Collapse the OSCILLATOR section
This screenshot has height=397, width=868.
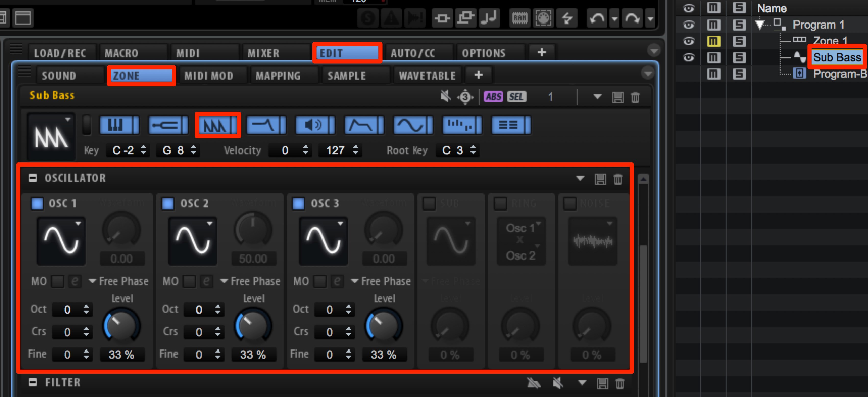(x=33, y=178)
